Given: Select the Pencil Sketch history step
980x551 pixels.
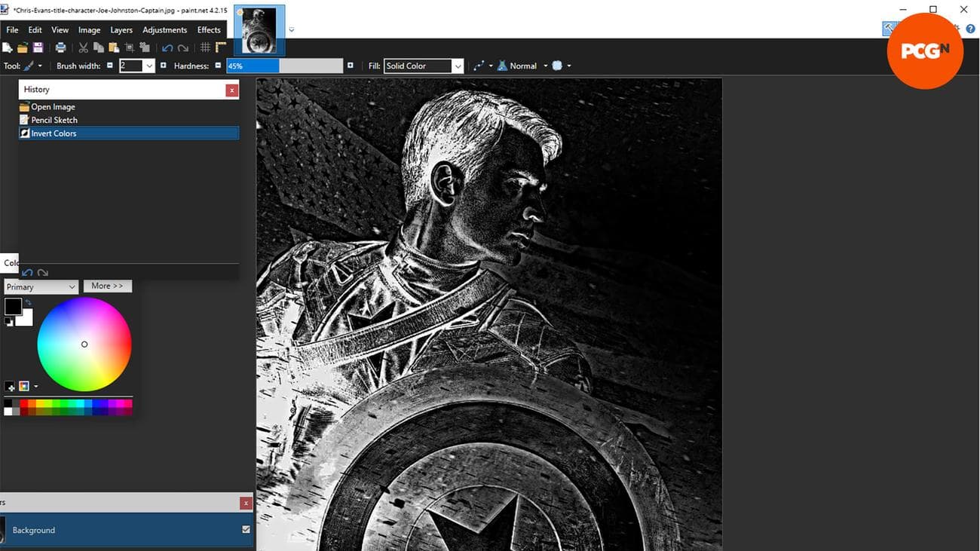Looking at the screenshot, I should click(x=54, y=120).
